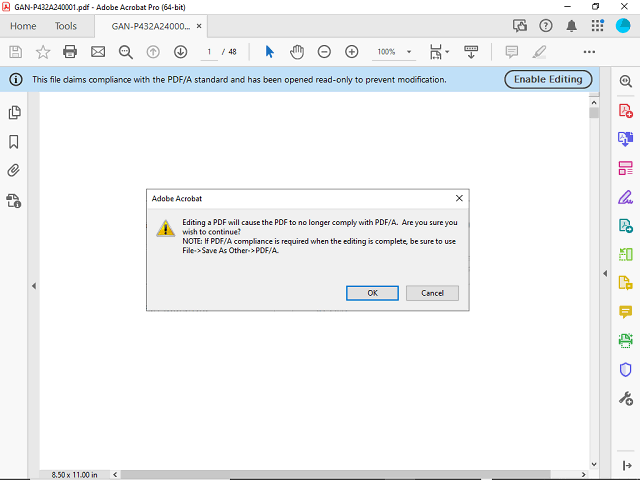This screenshot has width=640, height=480.
Task: Select the GAN-P432A24000 document tab
Action: (151, 26)
